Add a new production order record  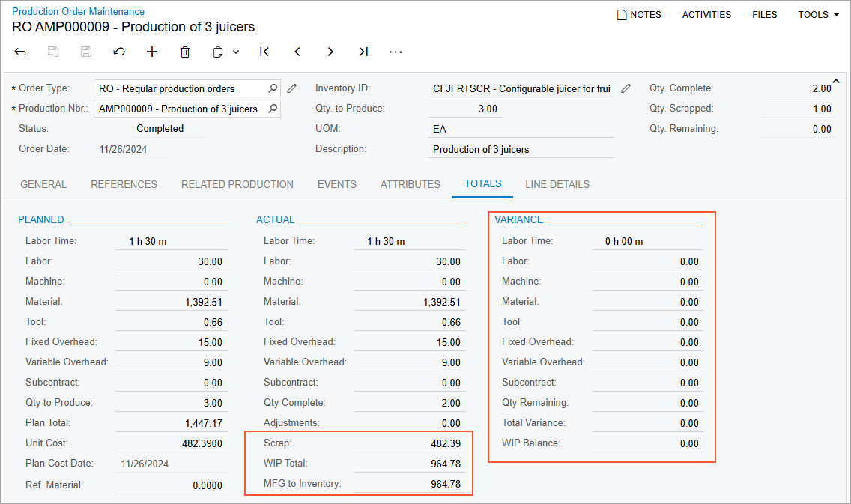tap(152, 52)
